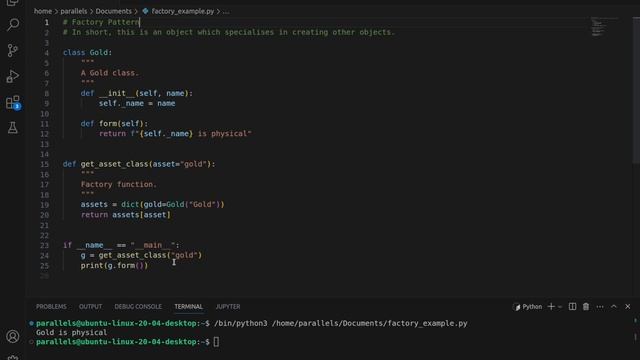
Task: Click 'Gold is physical' terminal output
Action: [x=71, y=332]
